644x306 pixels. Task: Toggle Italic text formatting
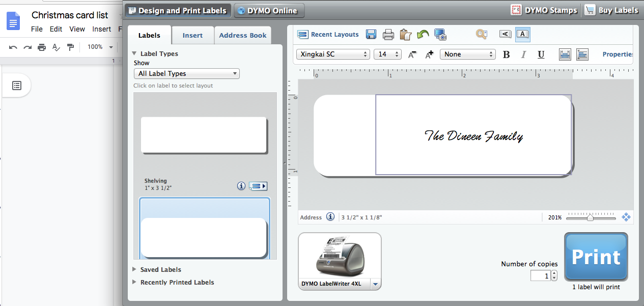[523, 54]
